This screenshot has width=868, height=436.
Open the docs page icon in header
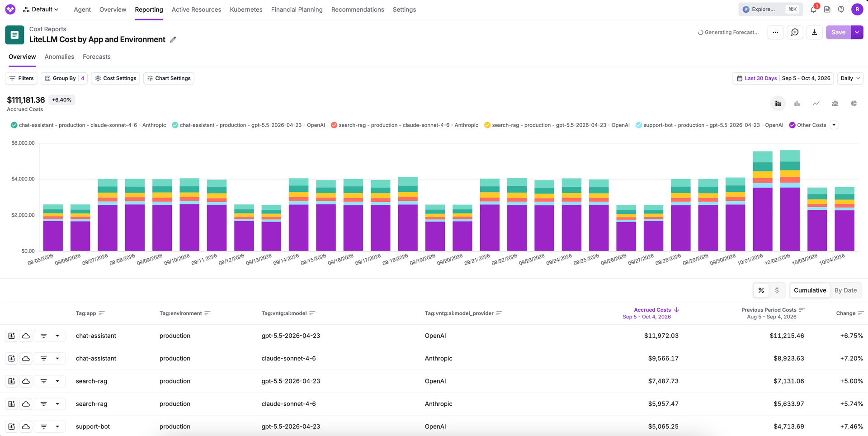click(x=827, y=9)
